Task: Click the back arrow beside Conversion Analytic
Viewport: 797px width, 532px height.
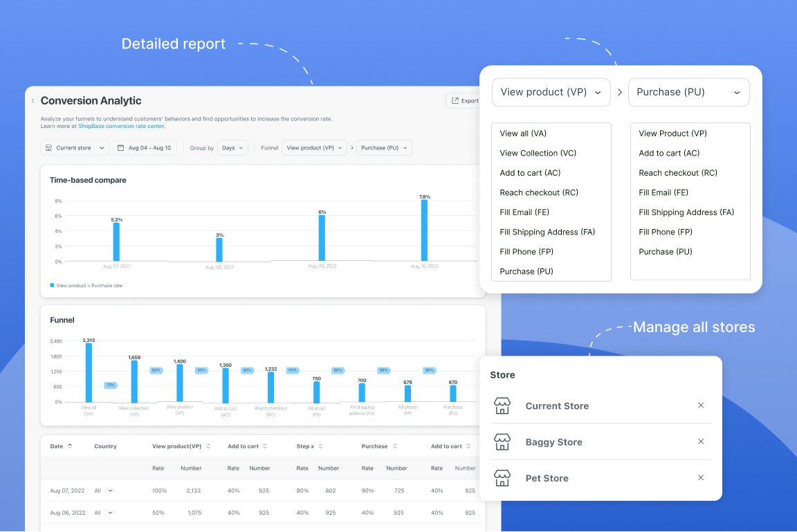Action: [x=33, y=101]
